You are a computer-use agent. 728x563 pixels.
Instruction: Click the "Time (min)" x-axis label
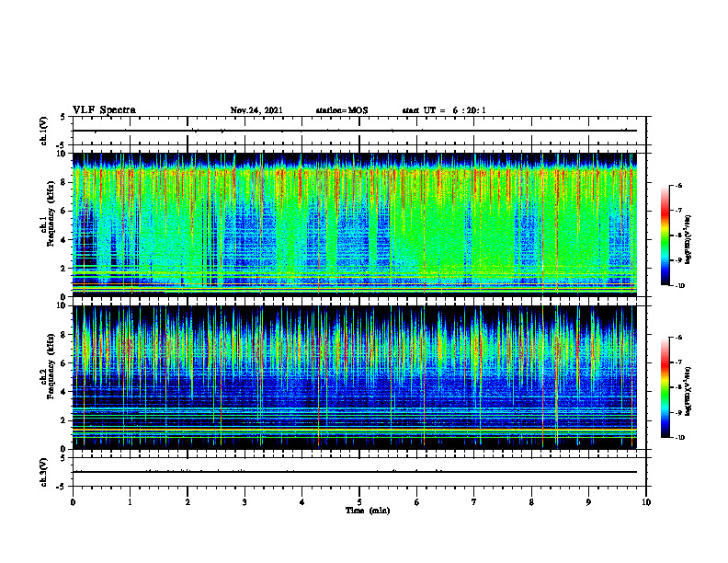368,511
